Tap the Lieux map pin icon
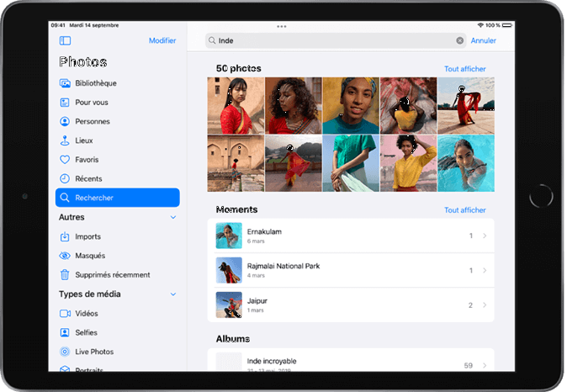Image resolution: width=567 pixels, height=392 pixels. click(65, 140)
